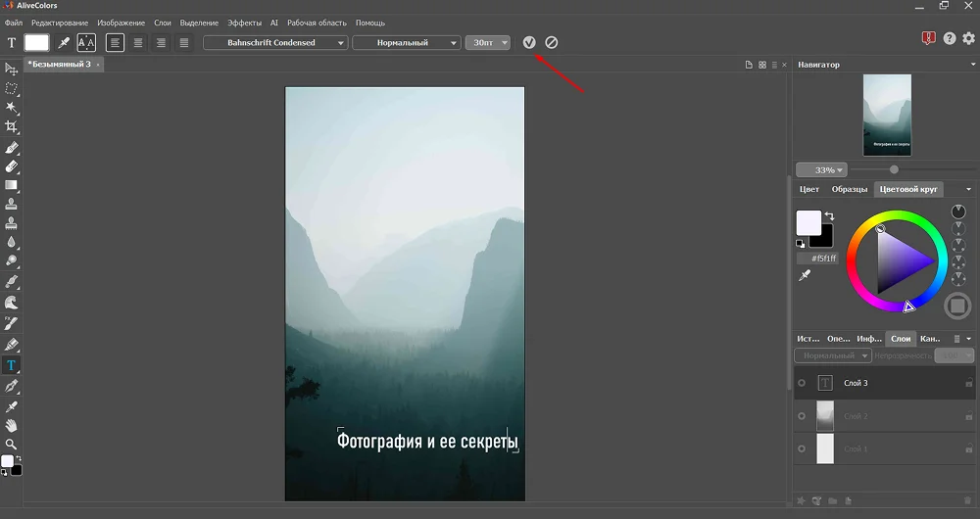Apply the text with the checkmark button
980x519 pixels.
pyautogui.click(x=529, y=42)
